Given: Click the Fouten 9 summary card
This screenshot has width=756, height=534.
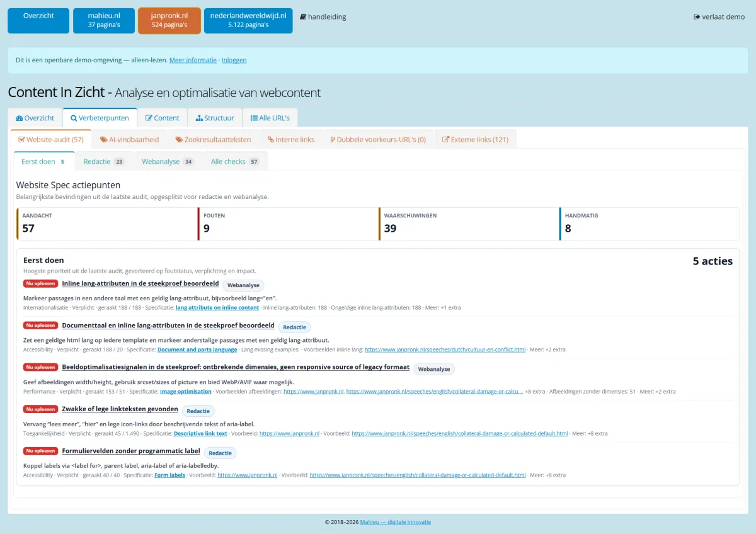Looking at the screenshot, I should click(288, 224).
